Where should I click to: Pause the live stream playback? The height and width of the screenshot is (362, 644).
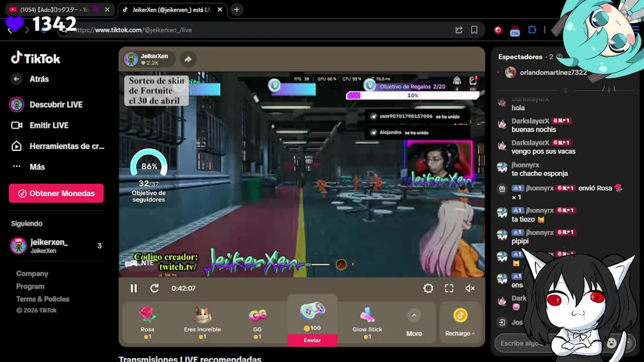coord(133,288)
